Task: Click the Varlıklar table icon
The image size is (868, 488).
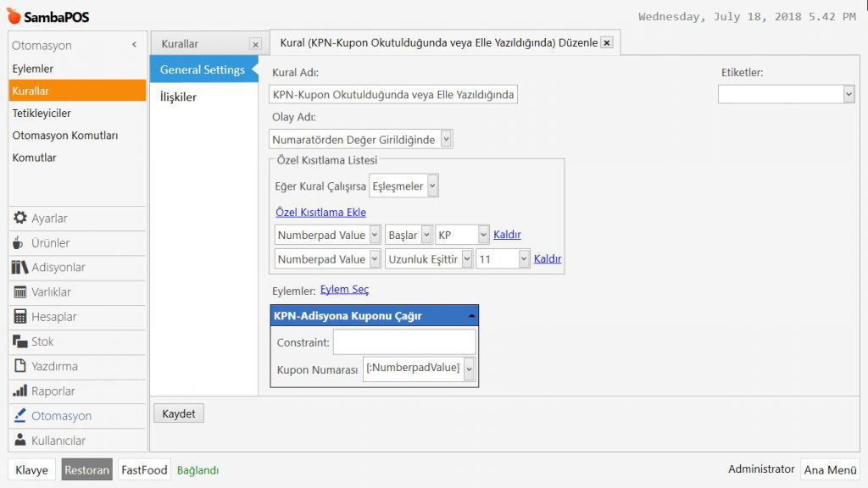Action: pos(20,292)
